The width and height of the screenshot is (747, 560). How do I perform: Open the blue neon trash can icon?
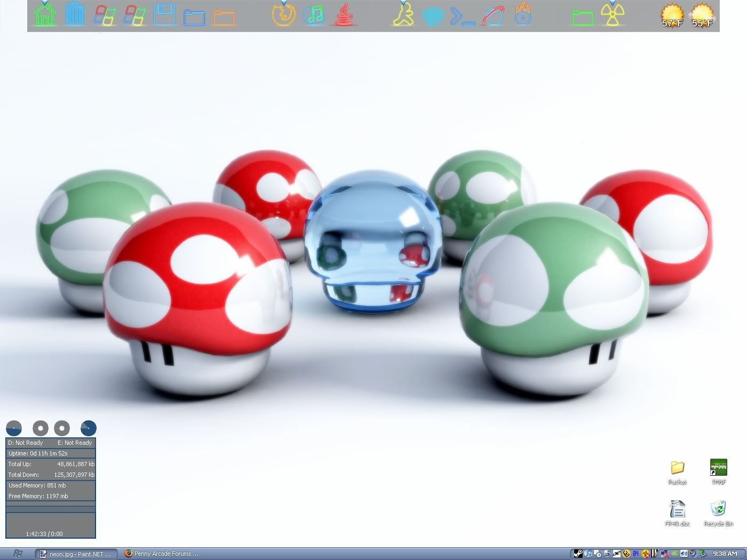click(x=75, y=14)
